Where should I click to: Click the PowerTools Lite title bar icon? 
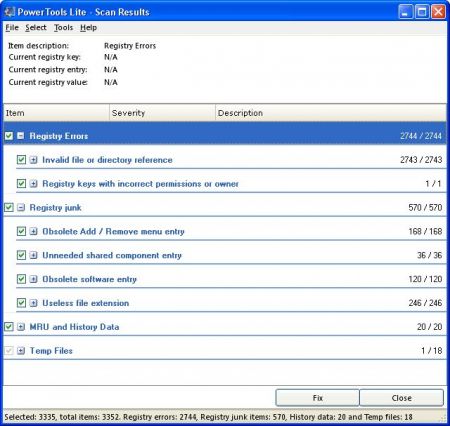pos(9,12)
